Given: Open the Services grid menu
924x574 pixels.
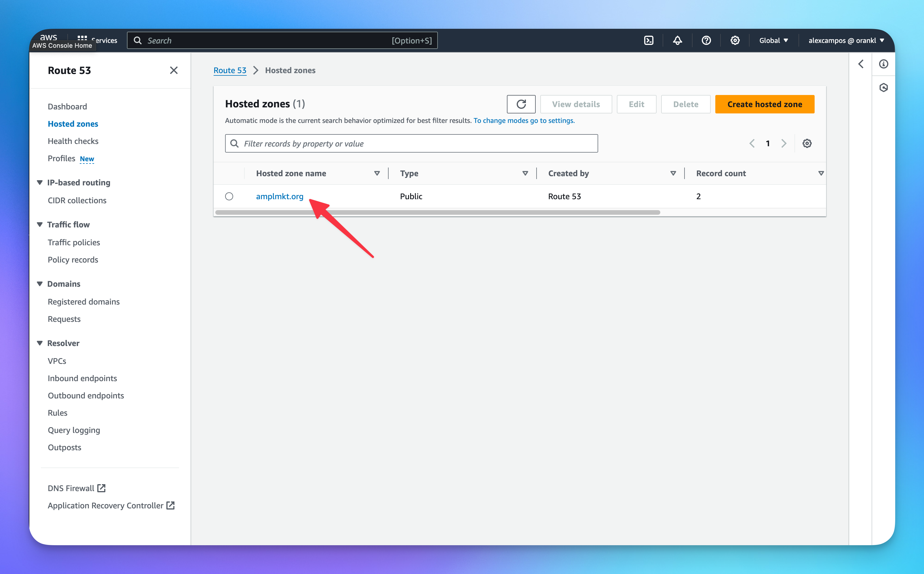Looking at the screenshot, I should tap(82, 38).
